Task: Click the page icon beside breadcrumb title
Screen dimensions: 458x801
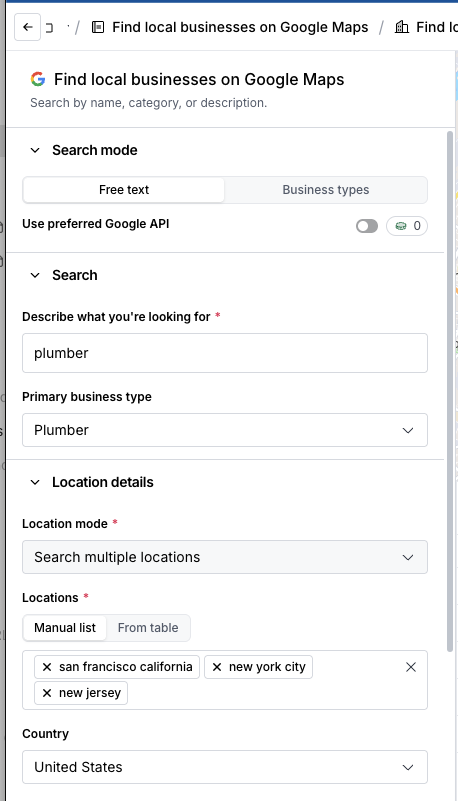Action: pyautogui.click(x=98, y=27)
